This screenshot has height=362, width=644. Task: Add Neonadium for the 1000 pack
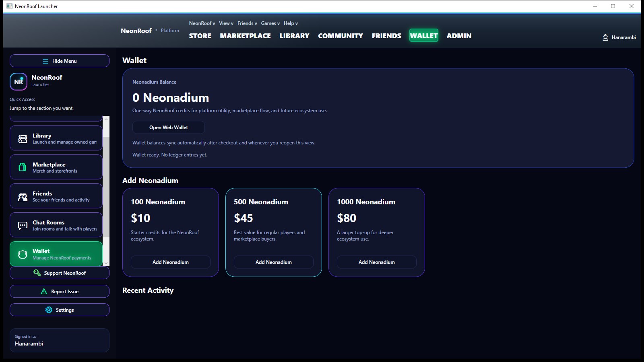[377, 262]
